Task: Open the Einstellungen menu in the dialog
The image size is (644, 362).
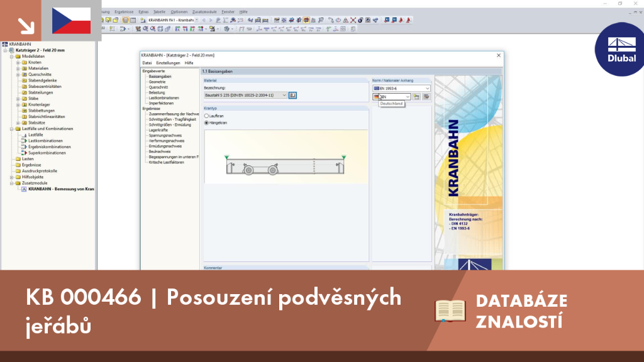Action: (x=168, y=63)
